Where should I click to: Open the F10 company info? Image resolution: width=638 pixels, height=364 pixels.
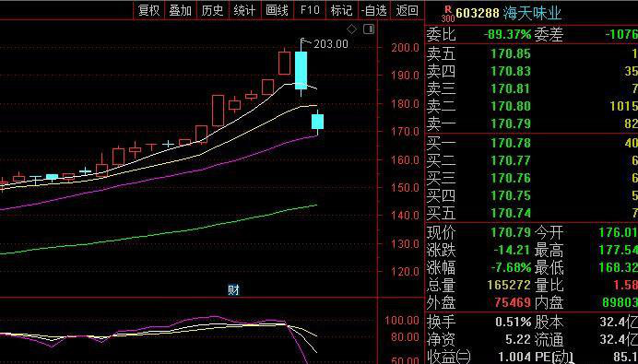point(310,10)
